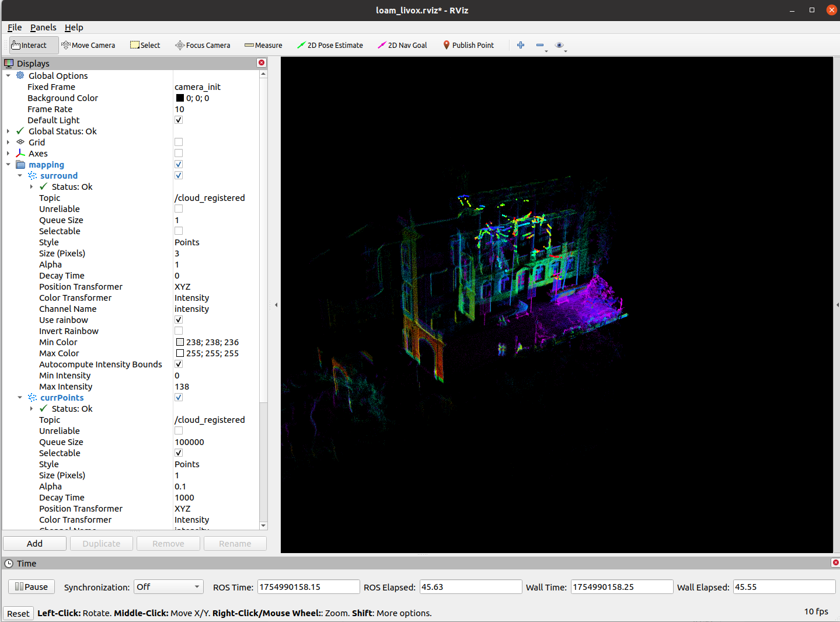Expand the Axes display properties
840x622 pixels.
(x=8, y=153)
